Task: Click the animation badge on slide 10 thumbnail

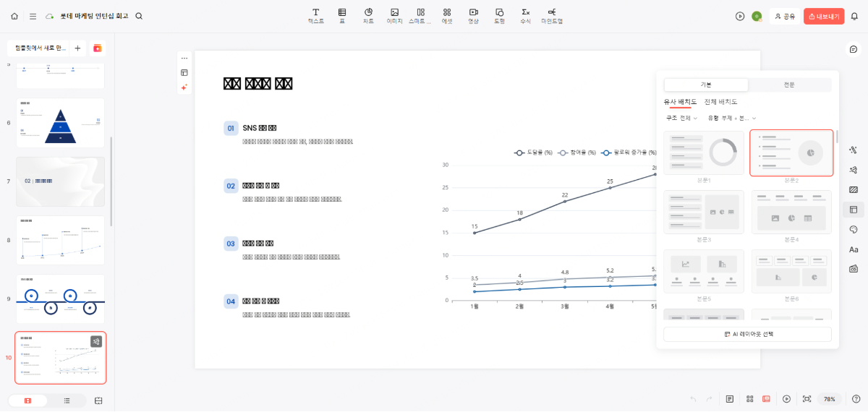Action: coord(96,341)
